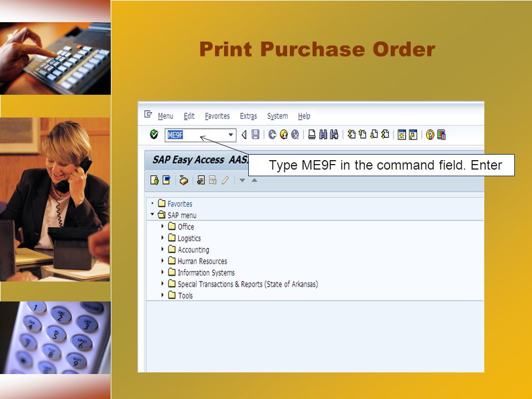Click the SAP Business Workplace icon
The image size is (532, 399).
click(183, 180)
